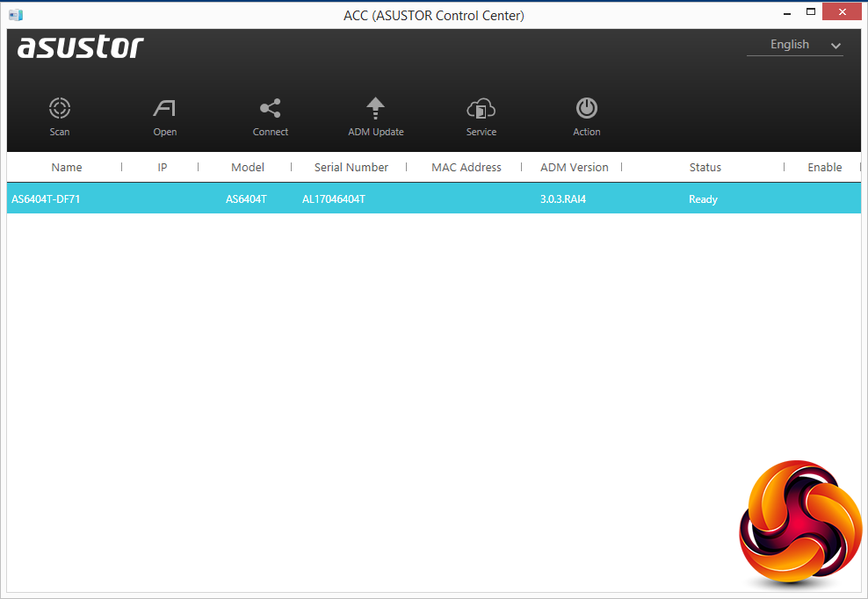Open the Service cloud icon
This screenshot has width=868, height=599.
click(481, 109)
